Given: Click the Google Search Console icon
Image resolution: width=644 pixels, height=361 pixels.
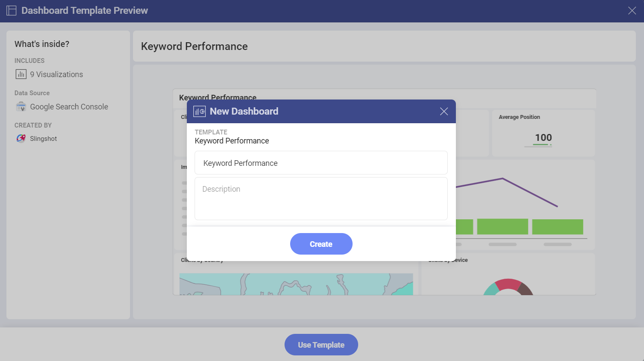Looking at the screenshot, I should [x=21, y=107].
